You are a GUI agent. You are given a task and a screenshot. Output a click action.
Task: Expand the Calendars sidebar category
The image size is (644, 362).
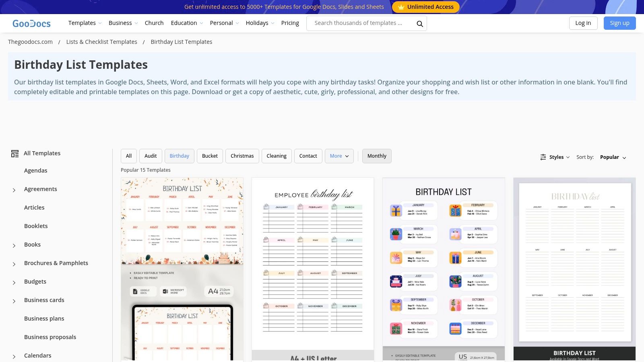coord(14,356)
